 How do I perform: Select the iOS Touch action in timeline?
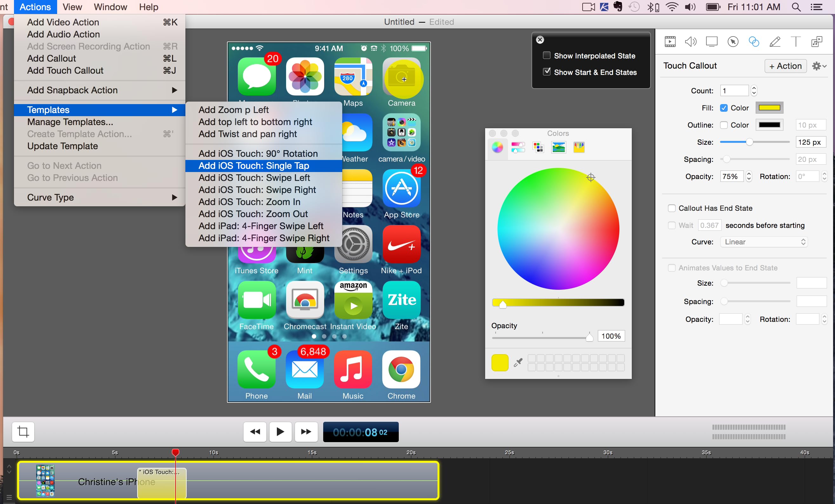(162, 483)
